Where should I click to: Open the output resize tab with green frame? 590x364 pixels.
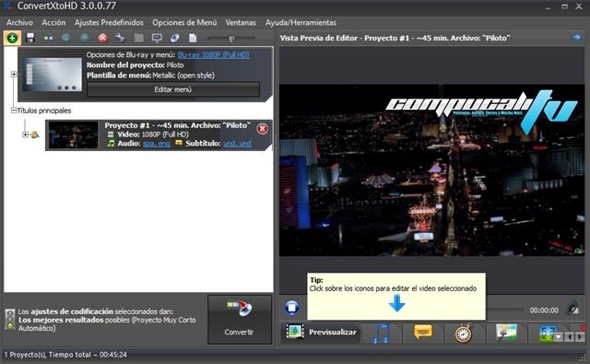point(547,334)
